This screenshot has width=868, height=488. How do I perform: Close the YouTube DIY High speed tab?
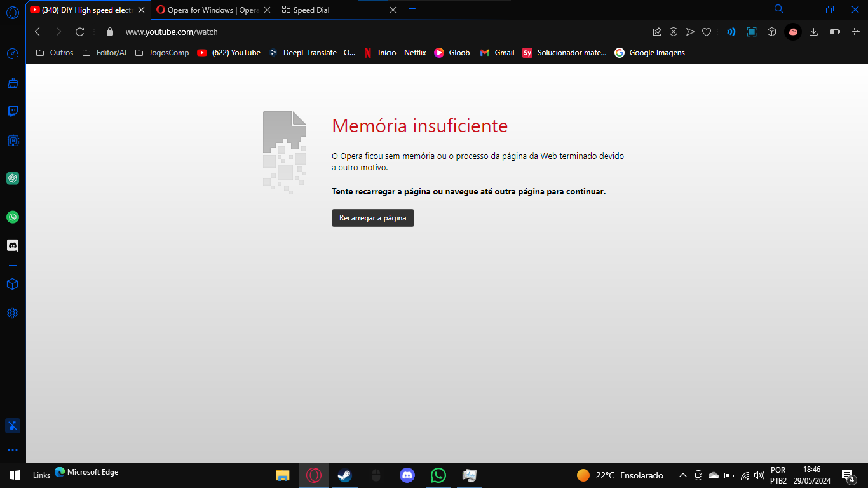coord(141,10)
